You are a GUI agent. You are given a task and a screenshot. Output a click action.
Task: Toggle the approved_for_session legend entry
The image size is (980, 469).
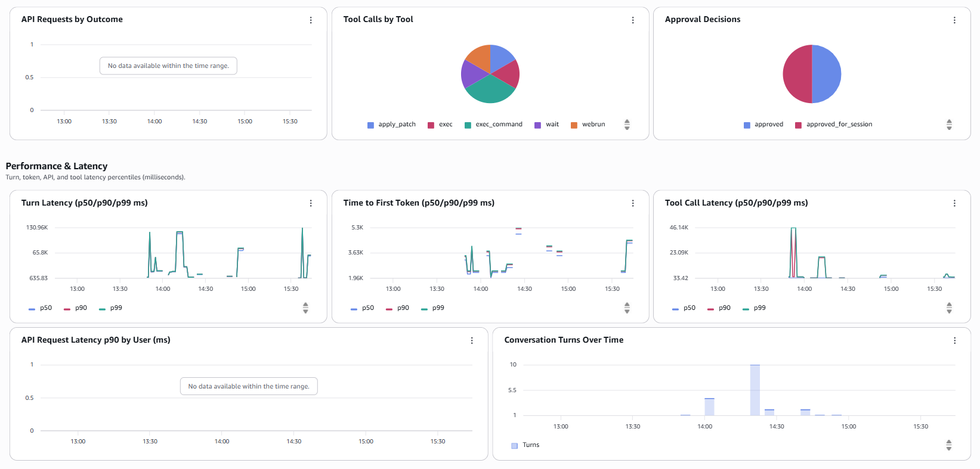[x=834, y=125]
